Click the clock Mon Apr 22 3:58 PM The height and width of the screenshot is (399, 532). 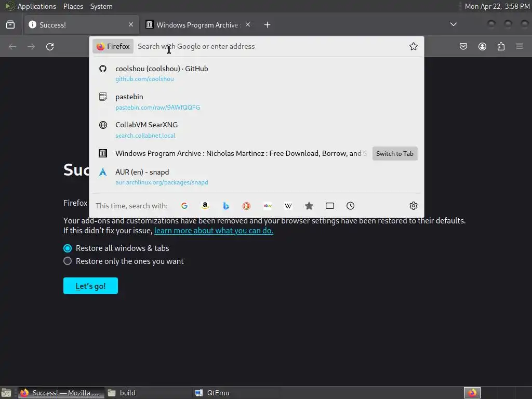[497, 6]
